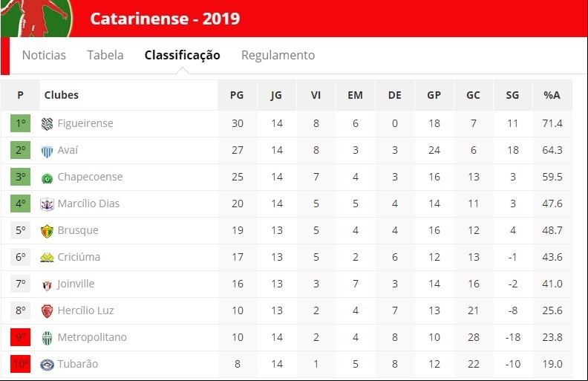This screenshot has width=588, height=381.
Task: Click the Hercílio Luz red crest icon
Action: coord(47,311)
